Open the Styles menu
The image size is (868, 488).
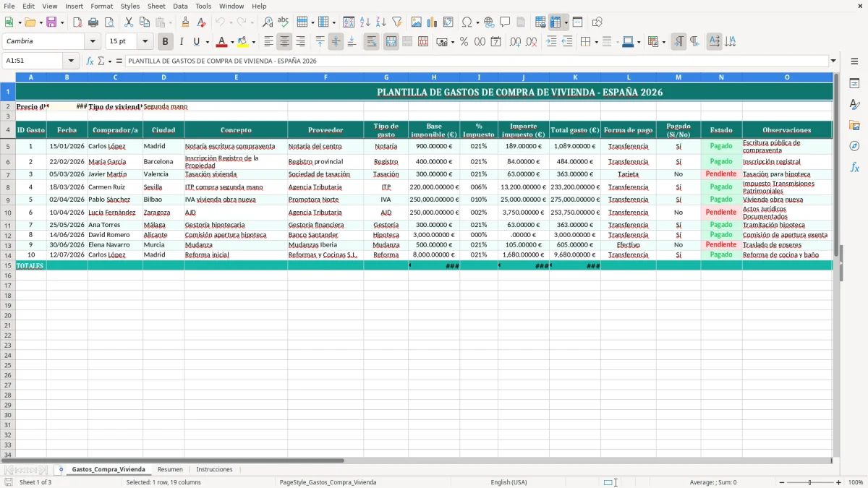[x=130, y=6]
